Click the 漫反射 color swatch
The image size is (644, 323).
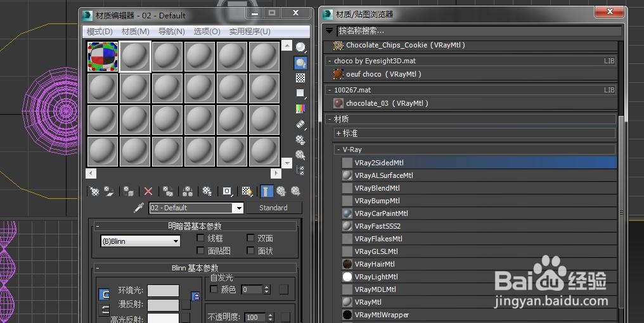point(163,305)
